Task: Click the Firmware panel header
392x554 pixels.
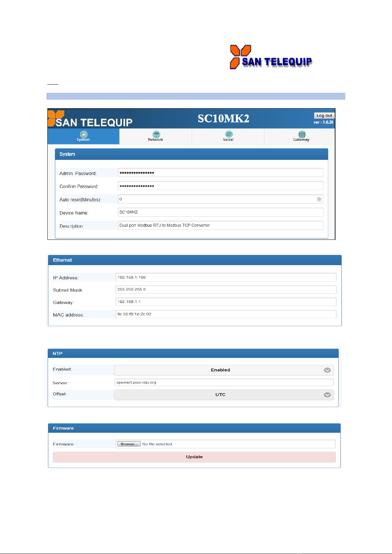Action: coord(194,428)
